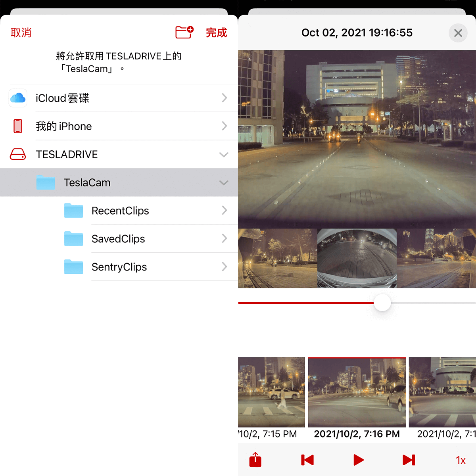Open iCloud 雲碟 location
Image resolution: width=476 pixels, height=476 pixels.
point(119,98)
